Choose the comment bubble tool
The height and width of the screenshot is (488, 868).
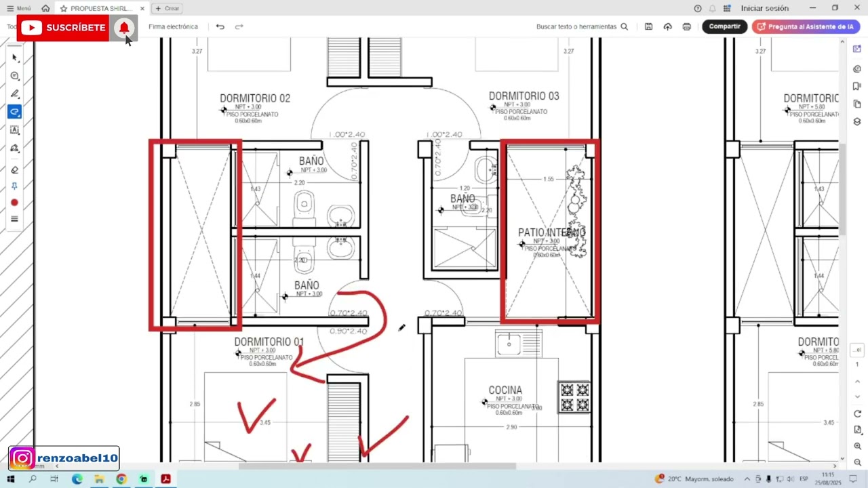[x=15, y=76]
